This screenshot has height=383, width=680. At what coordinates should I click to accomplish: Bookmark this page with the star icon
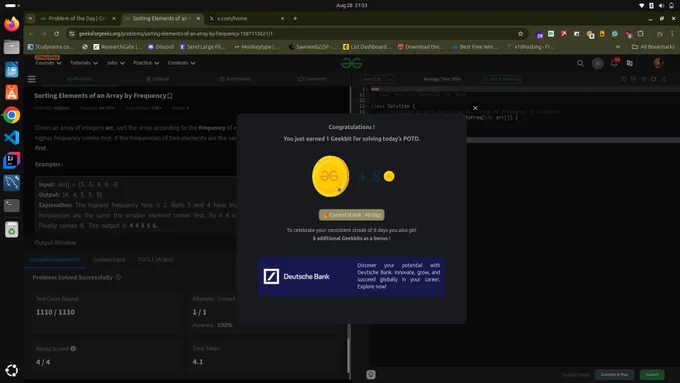coord(520,33)
